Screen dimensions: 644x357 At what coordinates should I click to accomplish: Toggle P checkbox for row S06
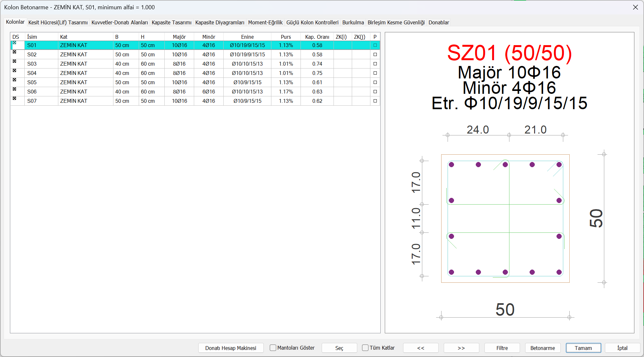[x=375, y=92]
